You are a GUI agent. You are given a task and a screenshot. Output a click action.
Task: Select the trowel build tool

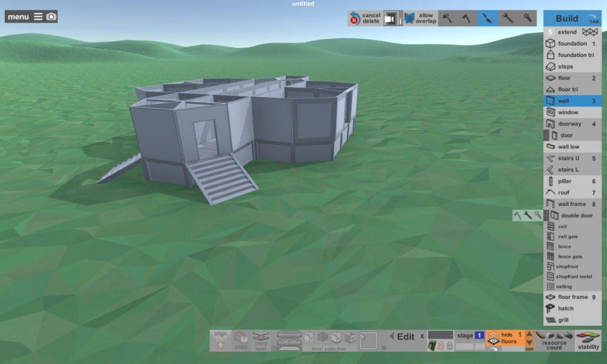tap(487, 19)
